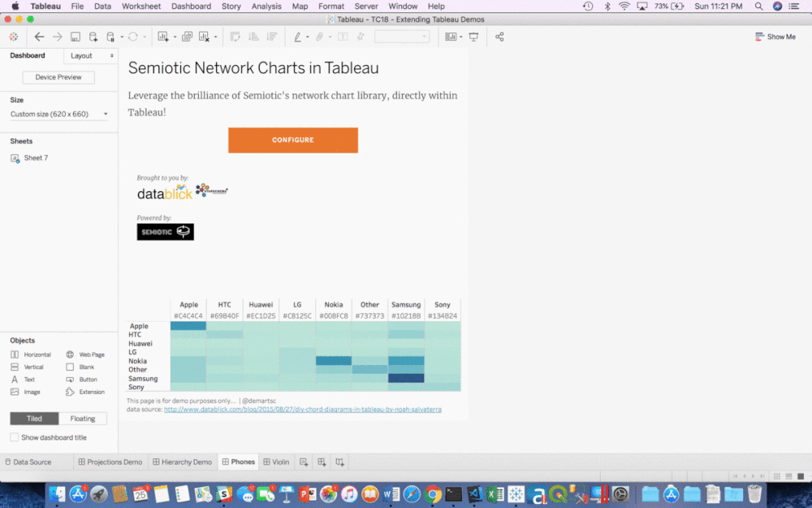Click the Group members paperclip icon
Image resolution: width=812 pixels, height=508 pixels.
320,37
